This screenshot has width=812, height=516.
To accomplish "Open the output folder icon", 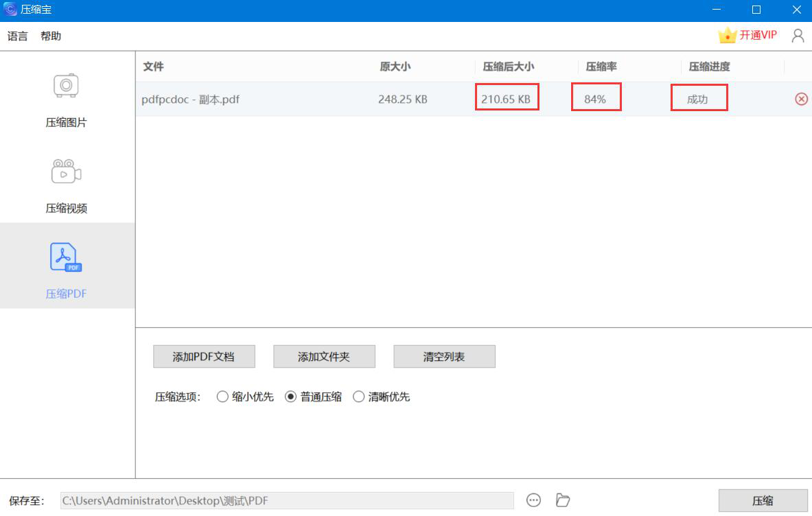I will [562, 500].
